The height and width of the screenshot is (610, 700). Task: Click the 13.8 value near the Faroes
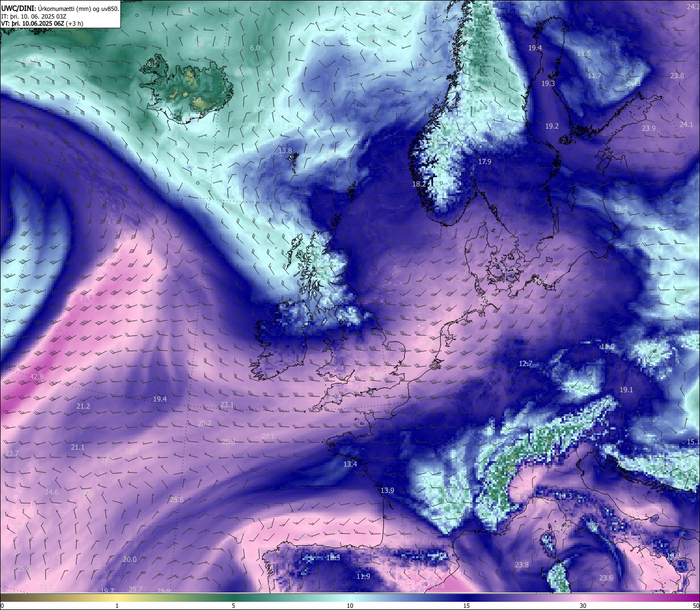point(285,150)
